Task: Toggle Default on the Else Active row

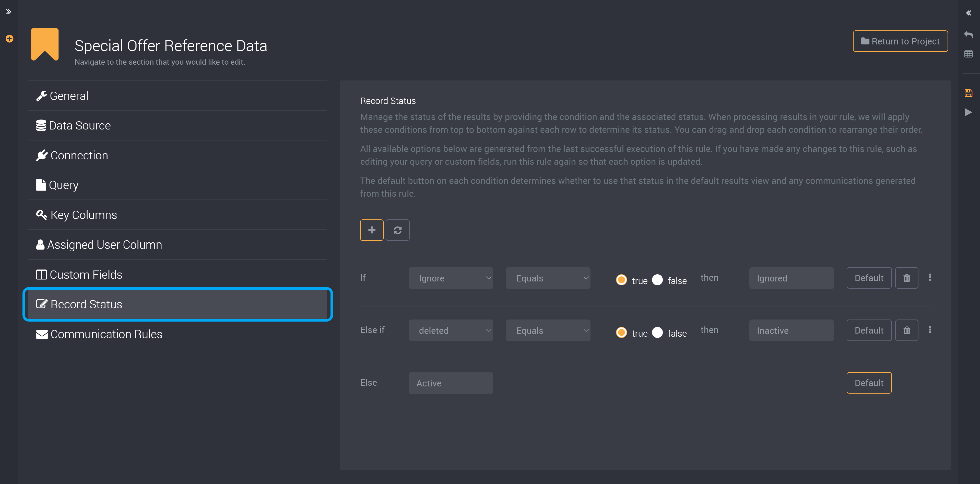Action: click(869, 383)
